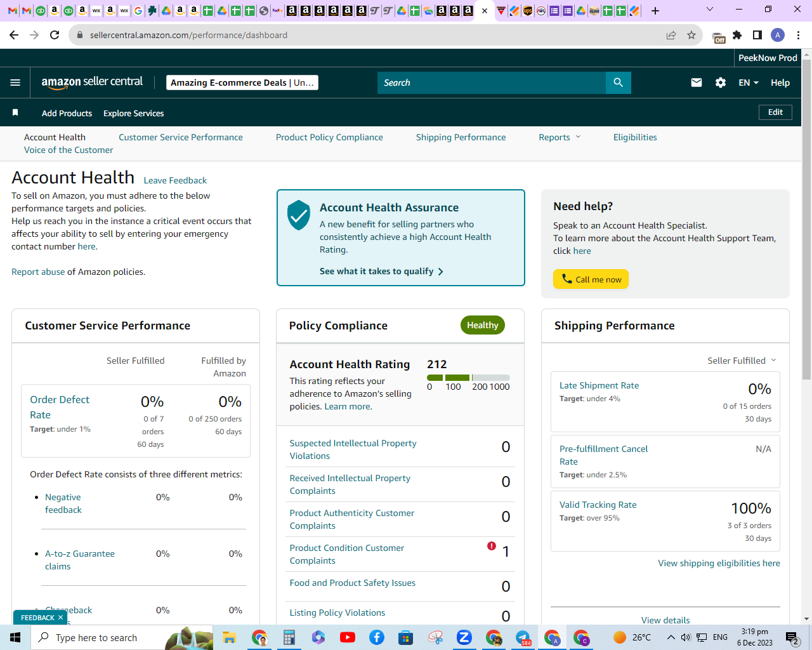Open the Learn more link under Account Health Rating
Screen dimensions: 812x650
[x=348, y=406]
